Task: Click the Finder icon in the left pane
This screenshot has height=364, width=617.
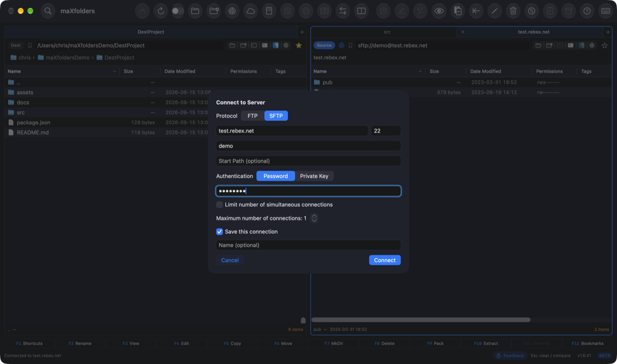Action: tap(276, 45)
